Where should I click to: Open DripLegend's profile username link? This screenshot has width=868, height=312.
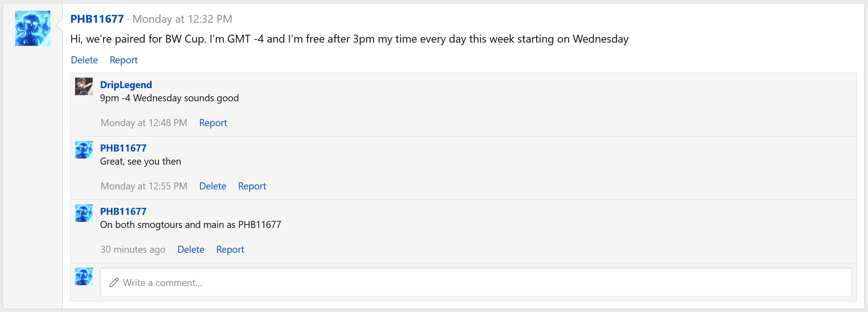click(126, 85)
